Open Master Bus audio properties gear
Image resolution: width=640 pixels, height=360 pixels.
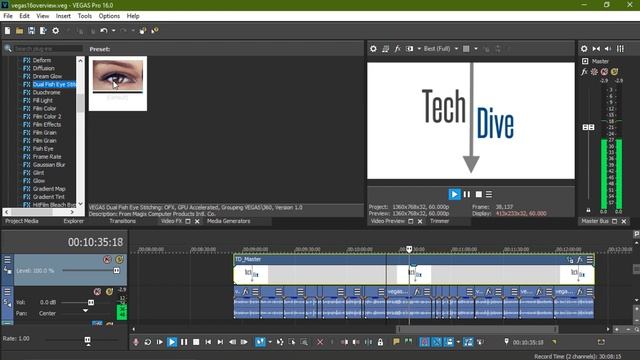[x=584, y=49]
